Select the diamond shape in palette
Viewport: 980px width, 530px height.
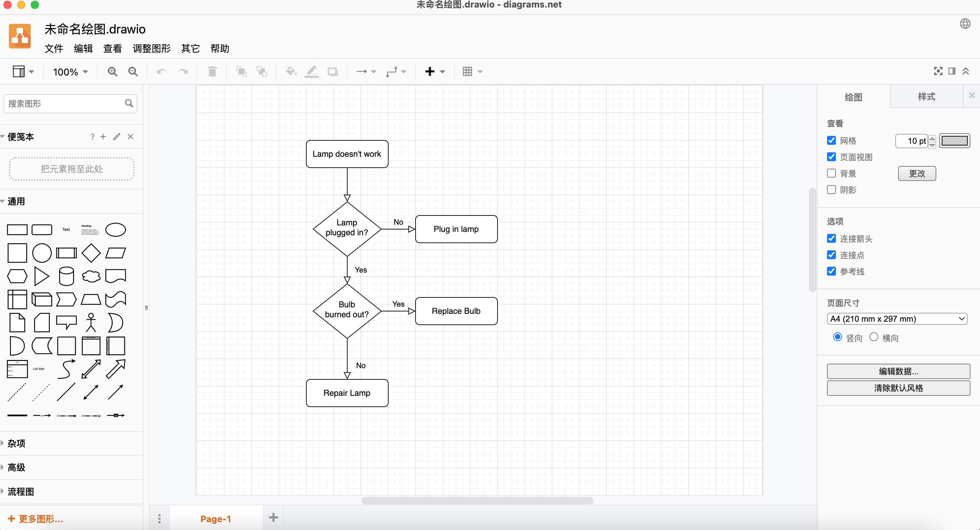tap(91, 253)
